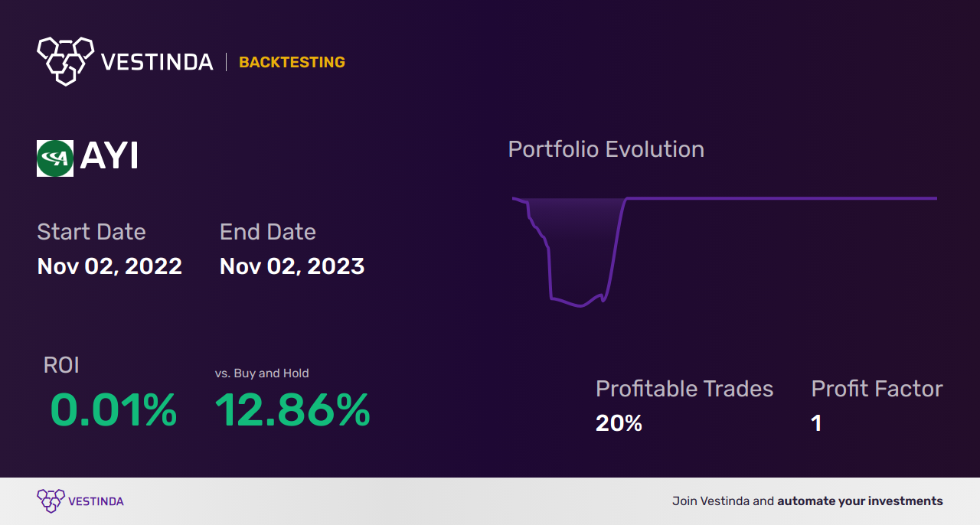Image resolution: width=980 pixels, height=525 pixels.
Task: Click the 0.01% ROI value
Action: coord(113,410)
